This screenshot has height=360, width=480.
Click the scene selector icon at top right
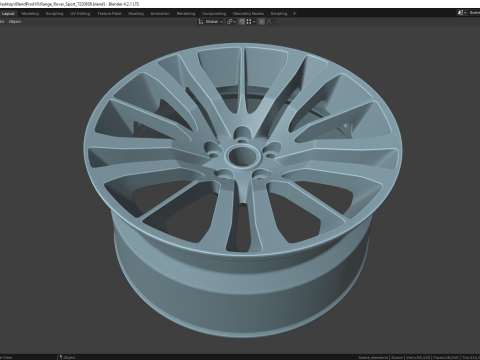[461, 13]
